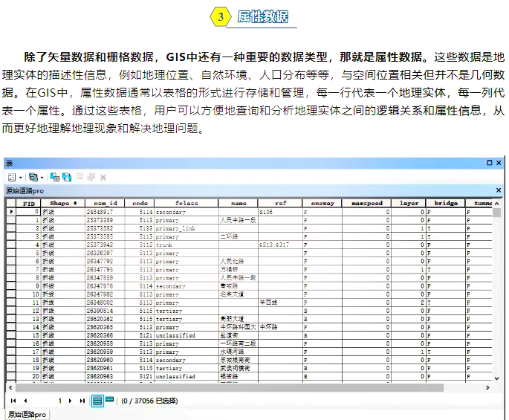Click the greyed Zoom To Selected icon
The image size is (509, 420).
[x=91, y=177]
